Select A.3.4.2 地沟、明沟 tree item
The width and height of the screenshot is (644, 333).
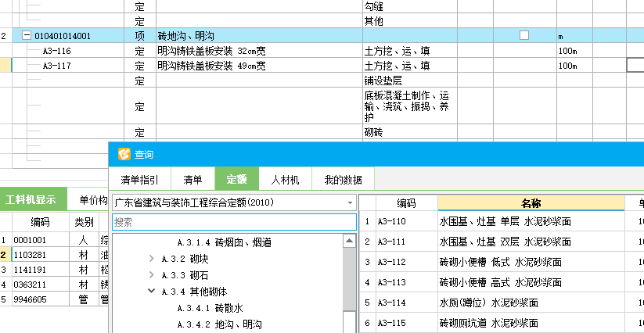pos(220,324)
